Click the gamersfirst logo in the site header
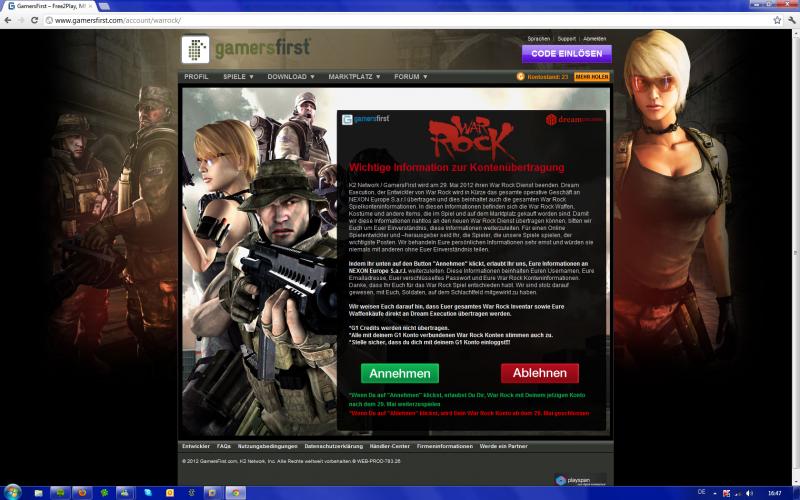Image resolution: width=800 pixels, height=500 pixels. [247, 48]
